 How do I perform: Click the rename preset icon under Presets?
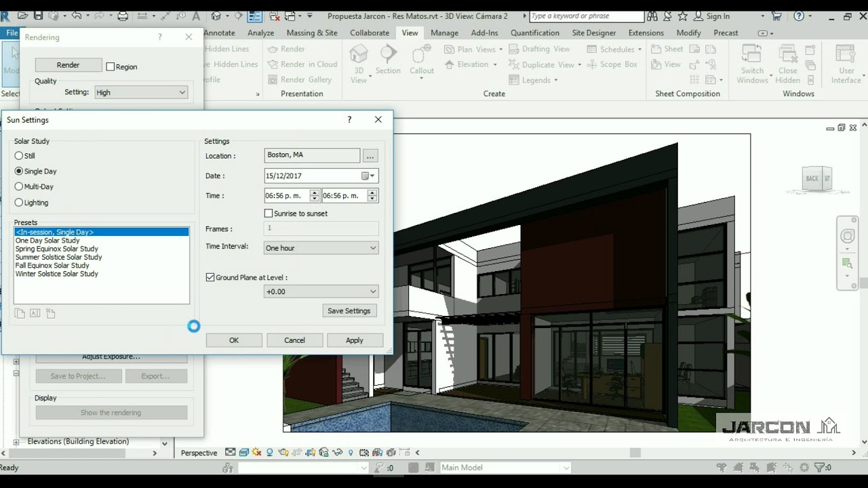pyautogui.click(x=35, y=313)
